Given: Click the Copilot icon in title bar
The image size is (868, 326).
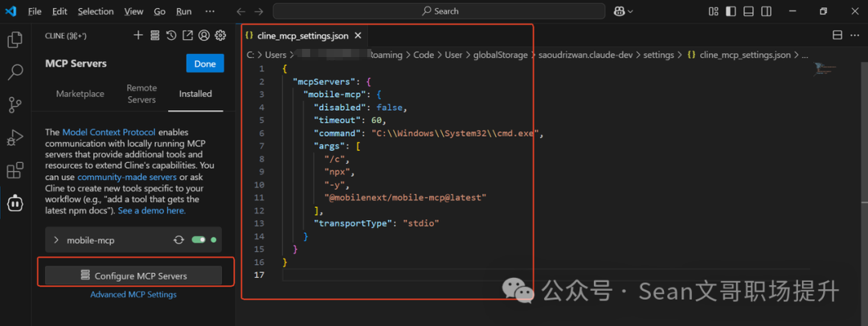Looking at the screenshot, I should 620,11.
